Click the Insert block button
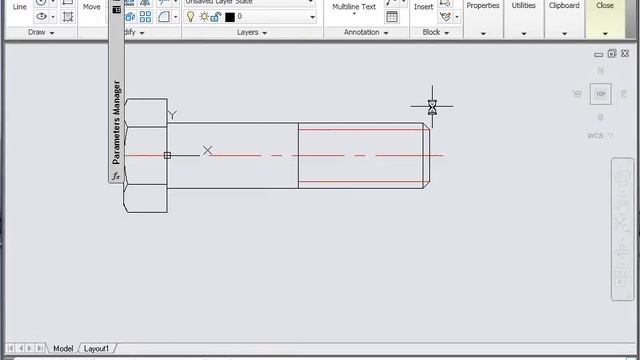 [x=423, y=7]
